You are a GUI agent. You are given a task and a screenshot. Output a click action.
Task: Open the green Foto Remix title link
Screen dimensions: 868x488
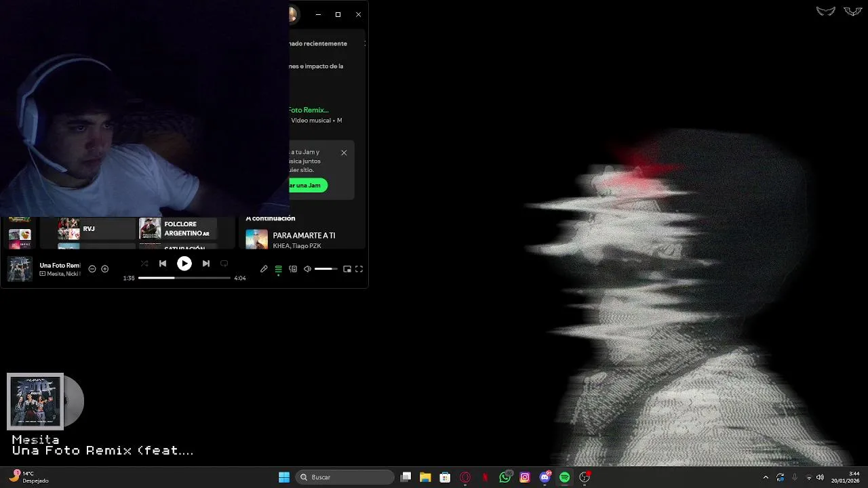click(309, 110)
